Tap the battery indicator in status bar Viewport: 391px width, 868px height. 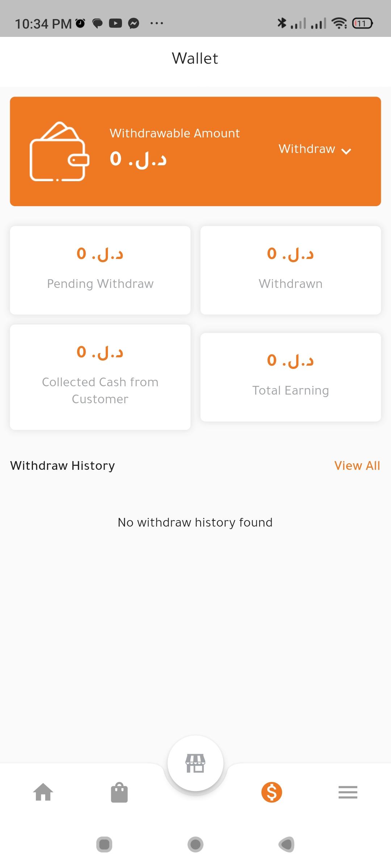point(362,24)
